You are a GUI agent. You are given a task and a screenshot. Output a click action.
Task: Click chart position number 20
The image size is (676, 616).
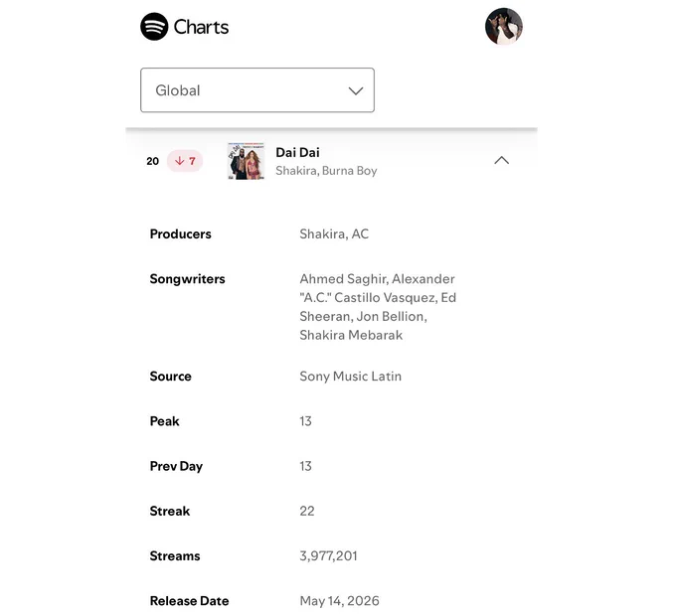pos(153,161)
